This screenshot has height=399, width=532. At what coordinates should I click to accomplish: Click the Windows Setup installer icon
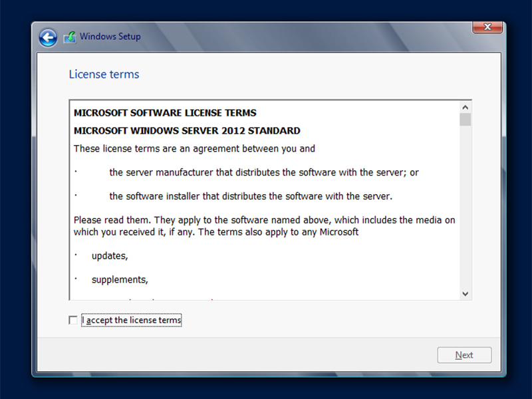pyautogui.click(x=70, y=37)
